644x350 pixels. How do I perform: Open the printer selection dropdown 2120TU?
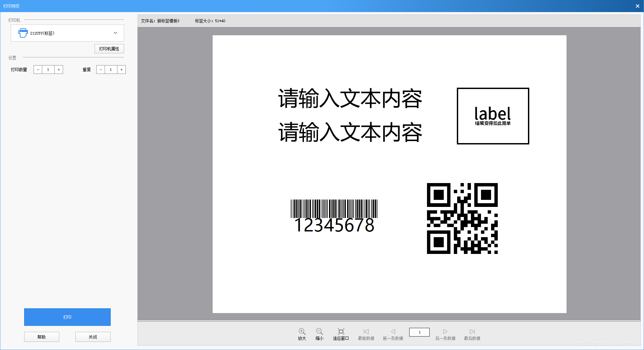click(67, 33)
